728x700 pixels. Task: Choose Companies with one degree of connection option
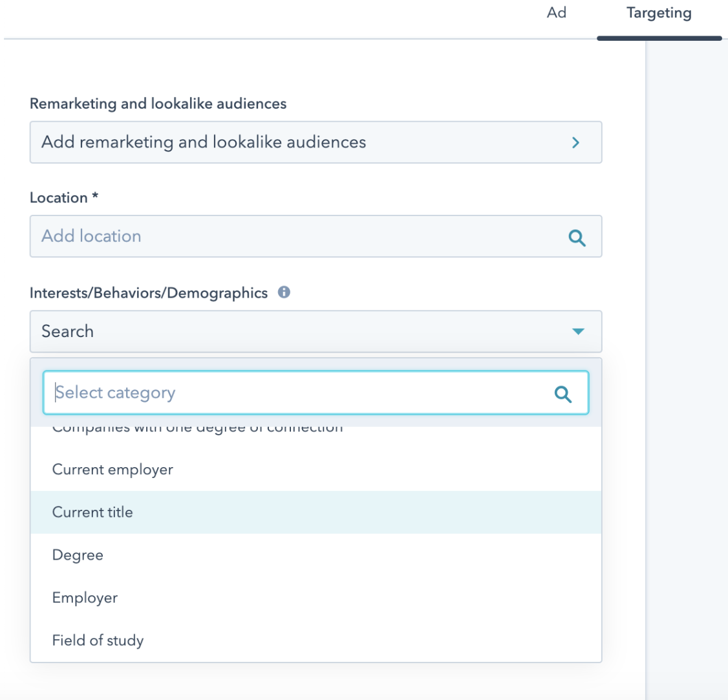[197, 430]
